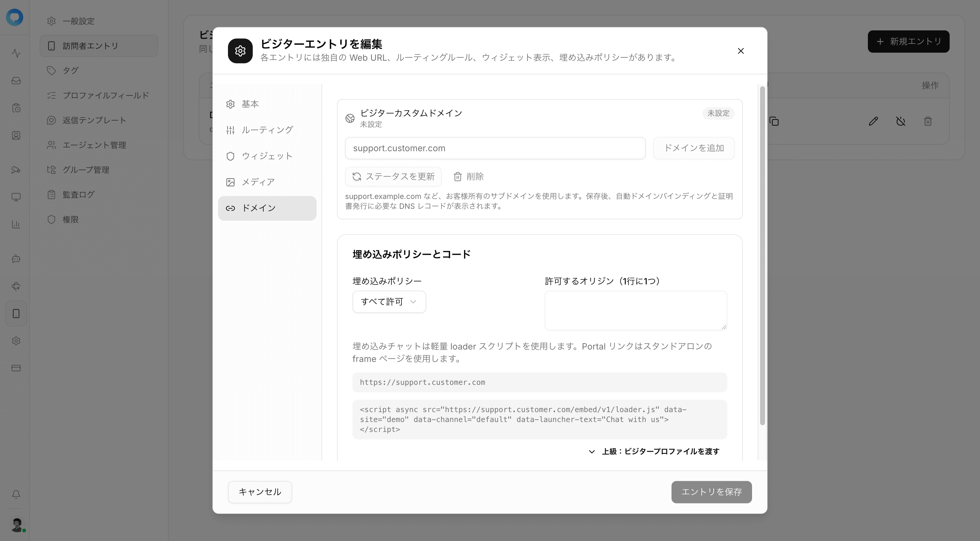Open the clipboard clock icon in left rail
This screenshot has width=980, height=541.
pos(16,108)
